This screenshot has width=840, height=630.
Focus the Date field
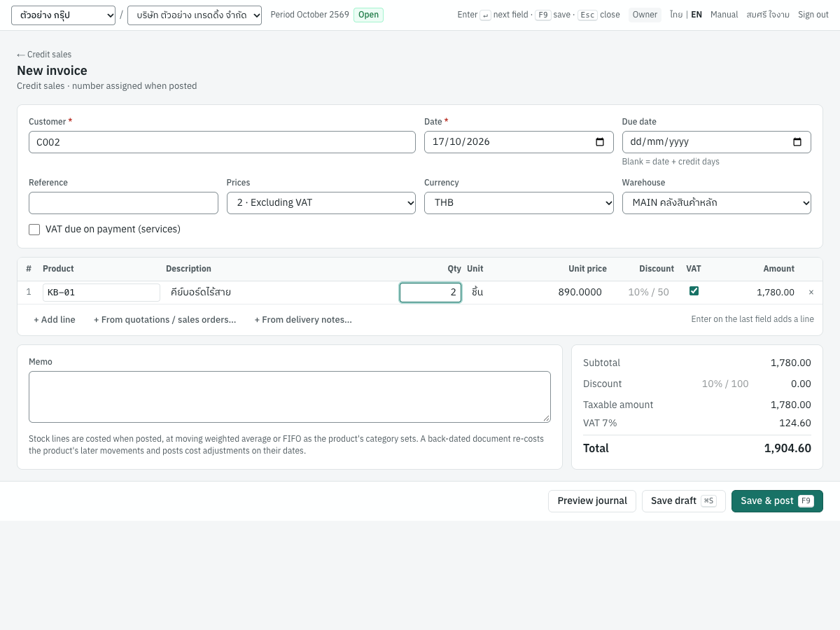pyautogui.click(x=519, y=142)
